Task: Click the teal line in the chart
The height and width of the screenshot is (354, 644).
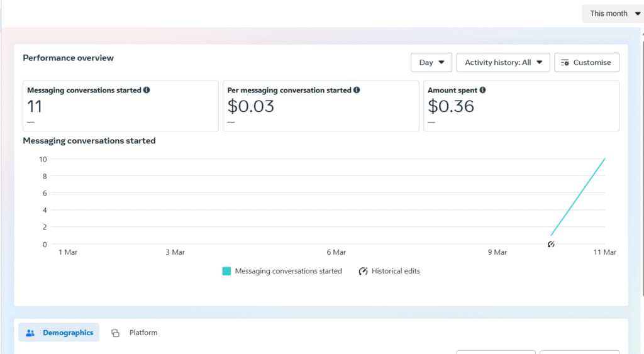Action: (x=578, y=197)
